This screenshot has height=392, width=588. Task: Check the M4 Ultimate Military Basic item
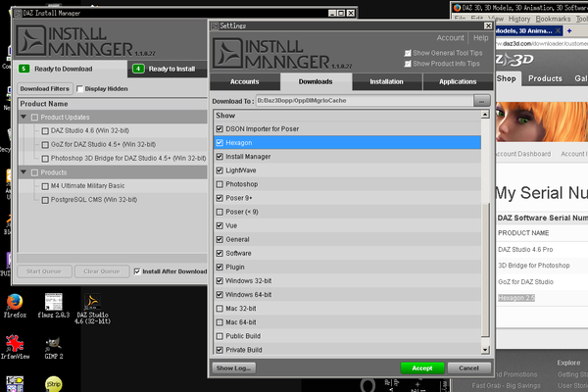[45, 186]
